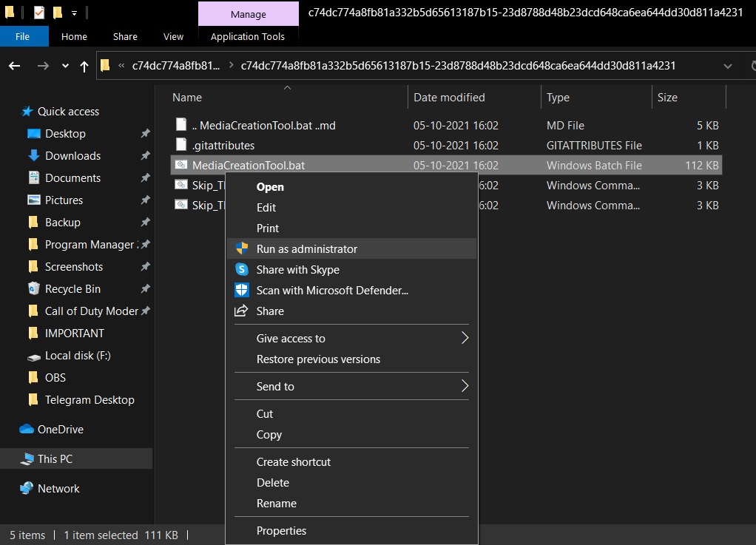Open the File tab
Viewport: 756px width, 545px height.
click(x=23, y=36)
